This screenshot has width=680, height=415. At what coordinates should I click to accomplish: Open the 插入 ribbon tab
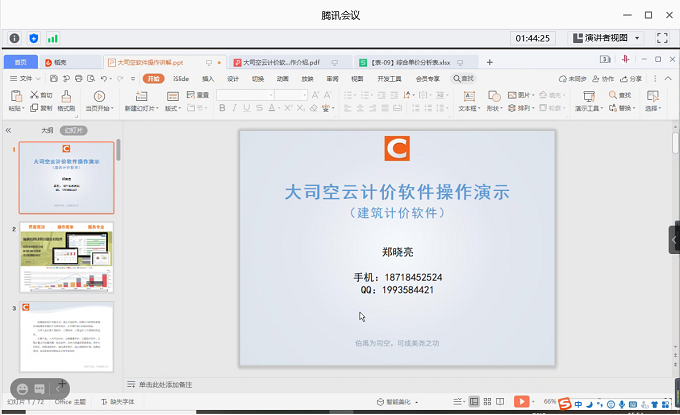coord(208,78)
